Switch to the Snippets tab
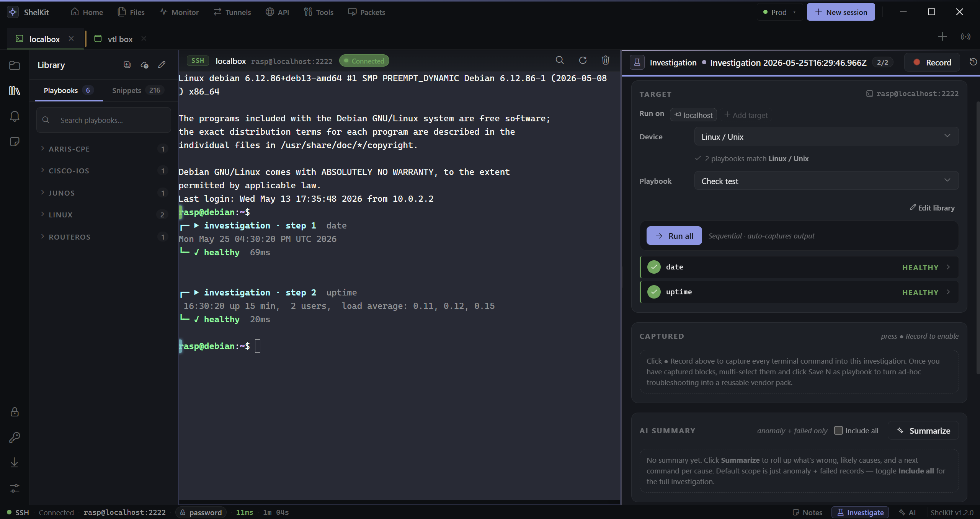Screen dimensions: 980x519 click(x=137, y=90)
